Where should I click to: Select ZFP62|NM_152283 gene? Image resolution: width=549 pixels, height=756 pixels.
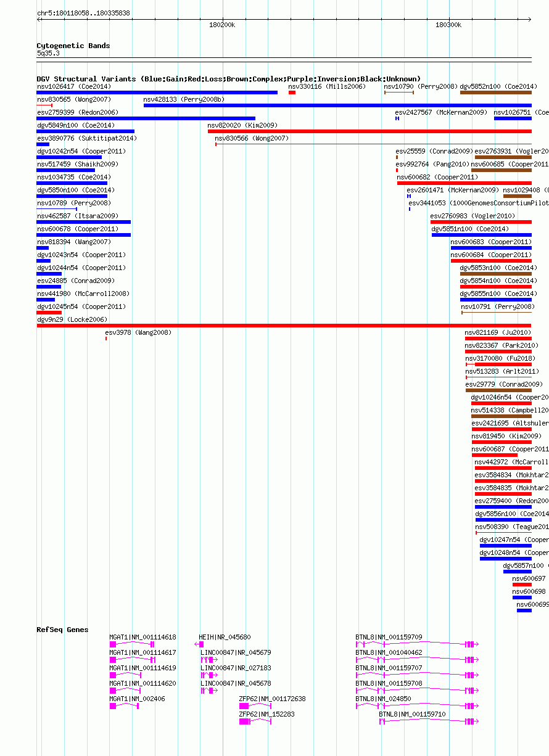[255, 721]
